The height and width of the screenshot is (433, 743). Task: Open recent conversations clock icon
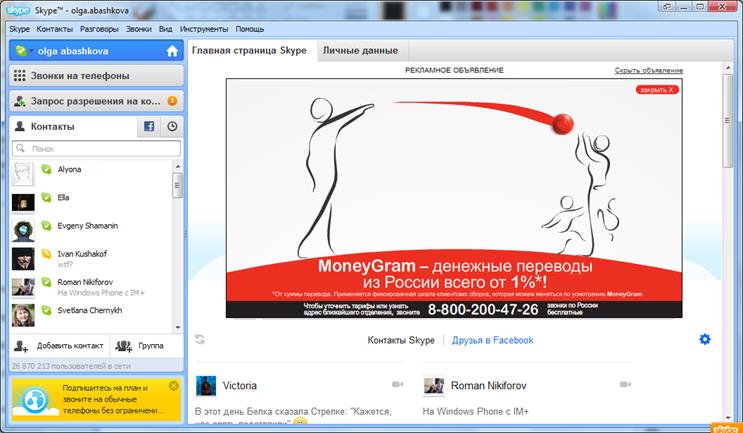[172, 126]
